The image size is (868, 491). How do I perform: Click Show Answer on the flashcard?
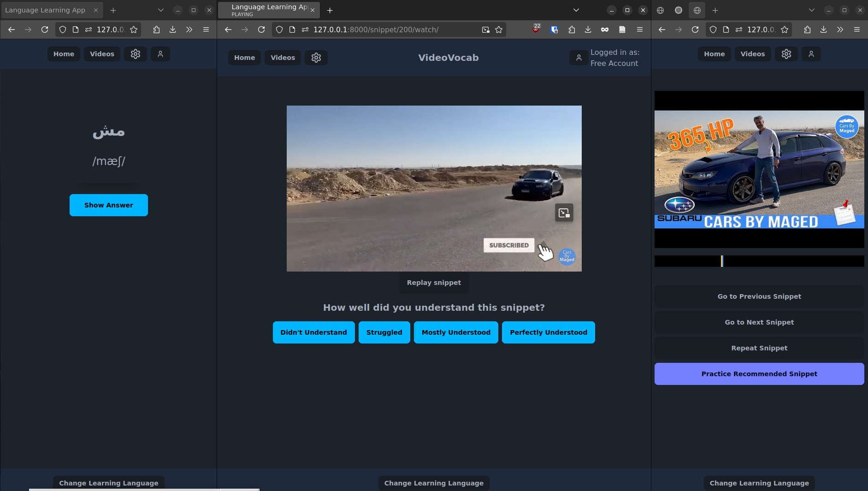pos(108,205)
